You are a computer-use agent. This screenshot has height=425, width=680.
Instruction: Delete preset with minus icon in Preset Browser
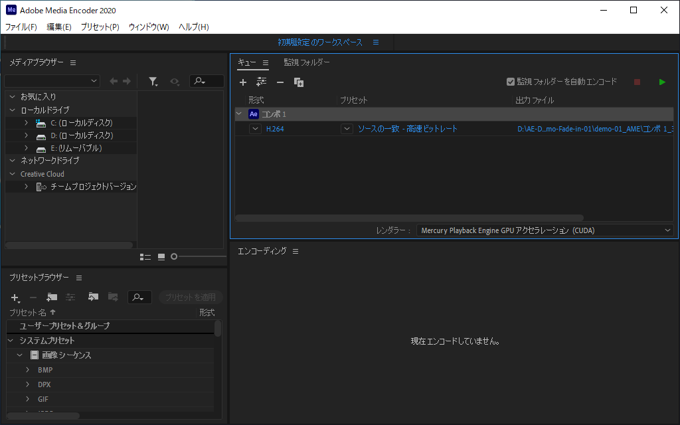pyautogui.click(x=33, y=298)
